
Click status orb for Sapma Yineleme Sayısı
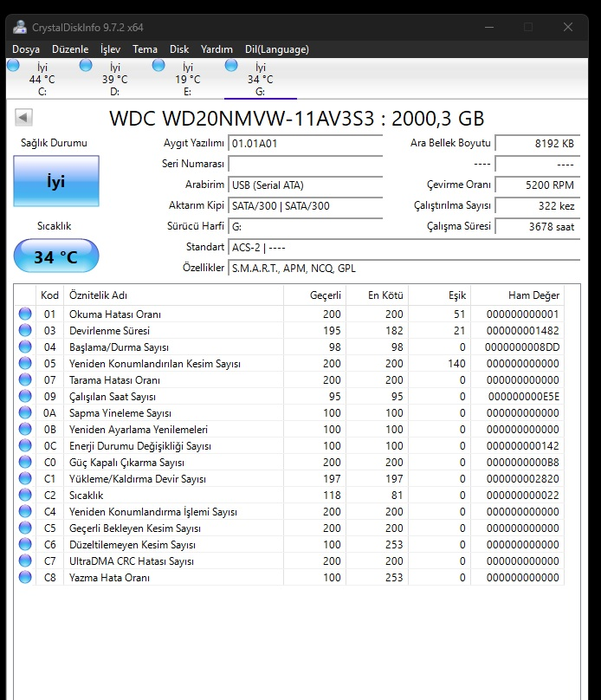coord(25,412)
